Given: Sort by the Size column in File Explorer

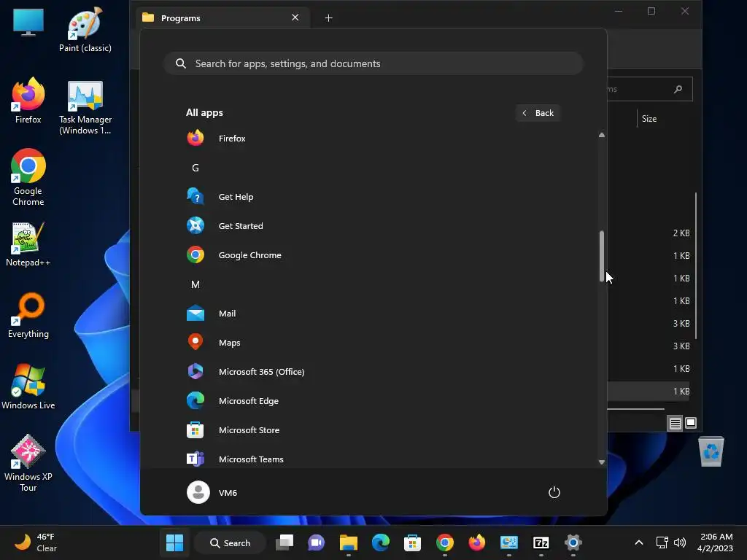Looking at the screenshot, I should [x=649, y=119].
